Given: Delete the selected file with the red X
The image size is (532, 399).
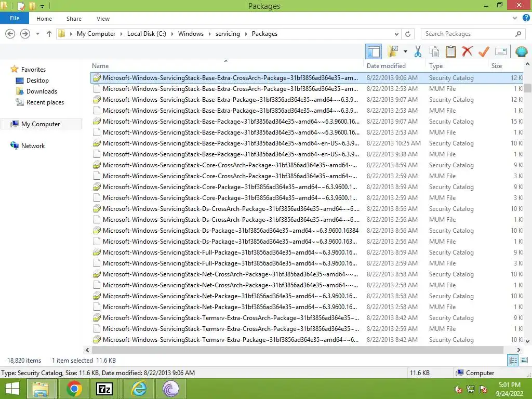Looking at the screenshot, I should click(467, 51).
